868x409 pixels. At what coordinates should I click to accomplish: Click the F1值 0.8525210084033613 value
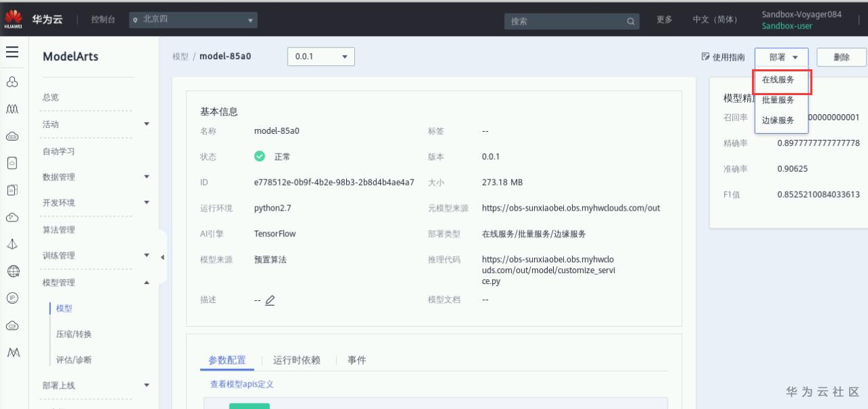click(x=818, y=194)
